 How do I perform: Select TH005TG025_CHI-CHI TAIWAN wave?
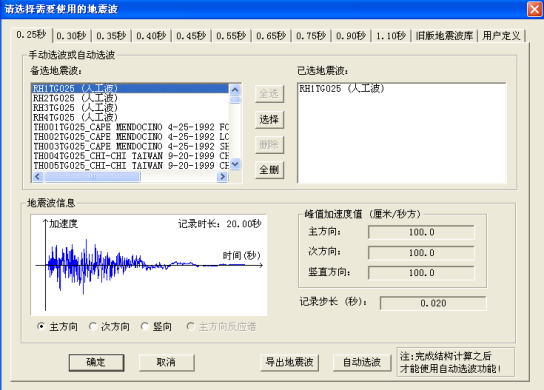pos(130,166)
